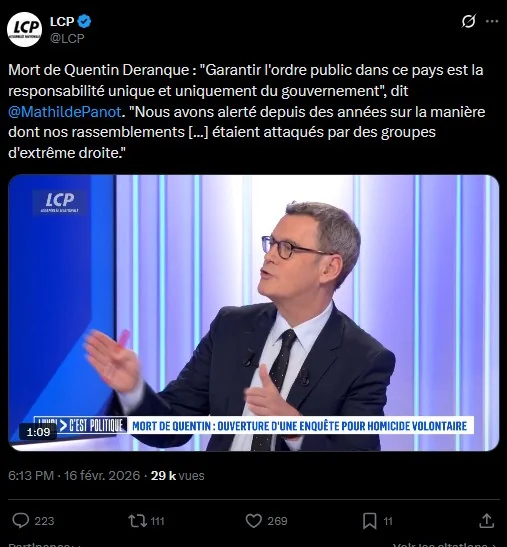
Task: Click the 29 k vues count
Action: point(177,475)
